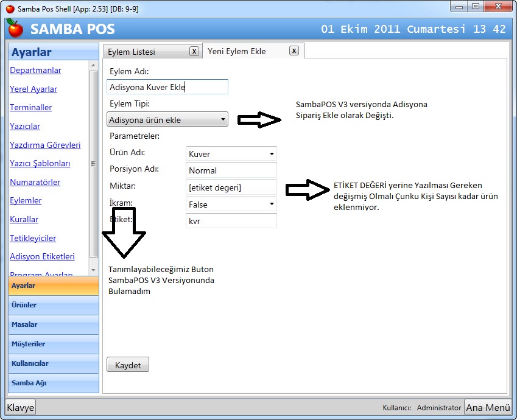Click the SambaPOS tomato logo icon

click(x=16, y=29)
